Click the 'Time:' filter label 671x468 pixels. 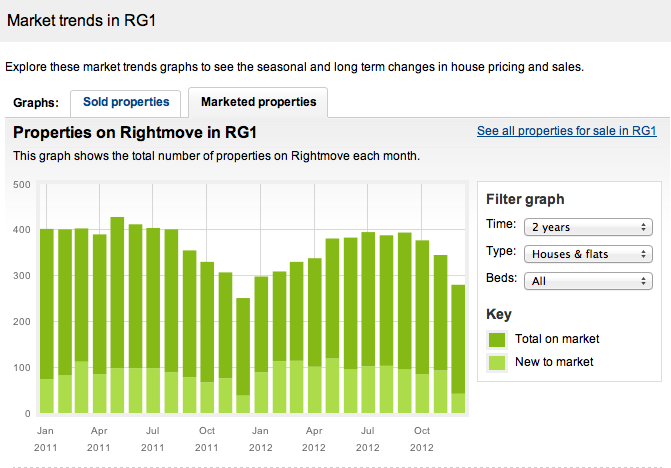[x=501, y=224]
